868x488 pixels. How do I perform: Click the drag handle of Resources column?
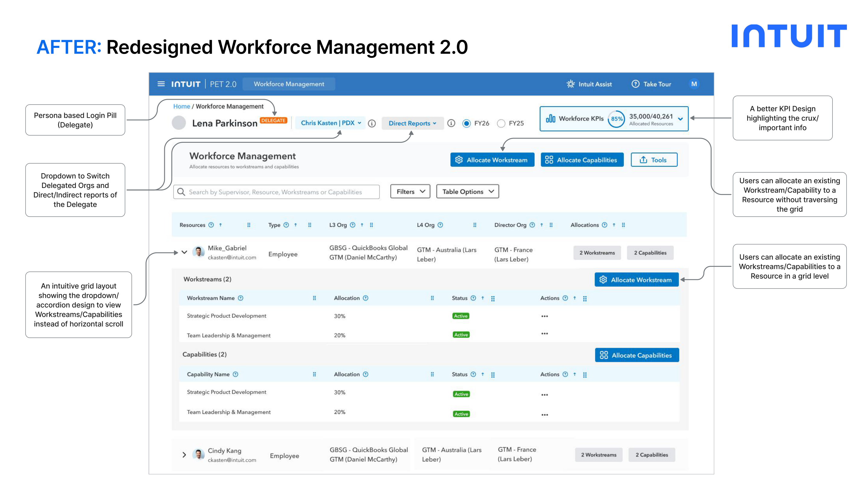249,225
